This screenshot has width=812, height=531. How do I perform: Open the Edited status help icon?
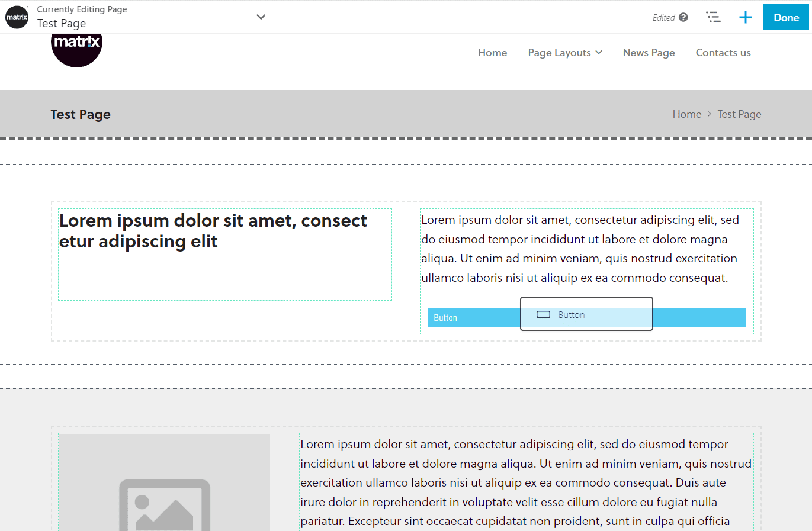pos(683,17)
